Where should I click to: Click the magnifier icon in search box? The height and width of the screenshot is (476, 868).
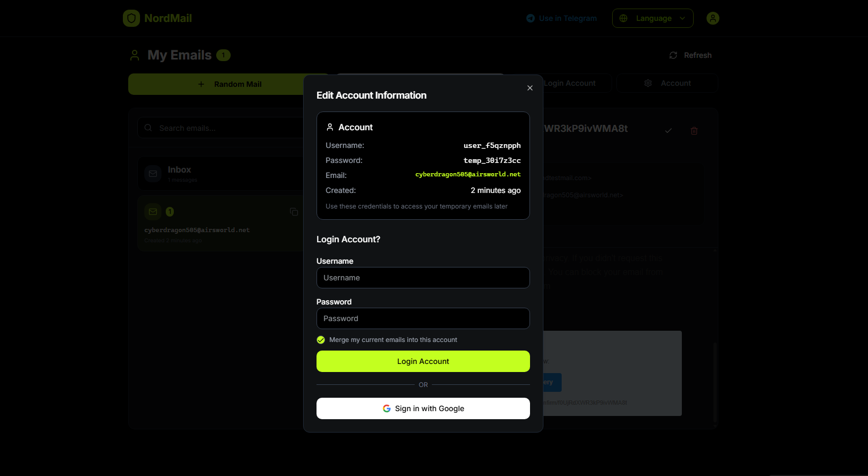(x=148, y=128)
